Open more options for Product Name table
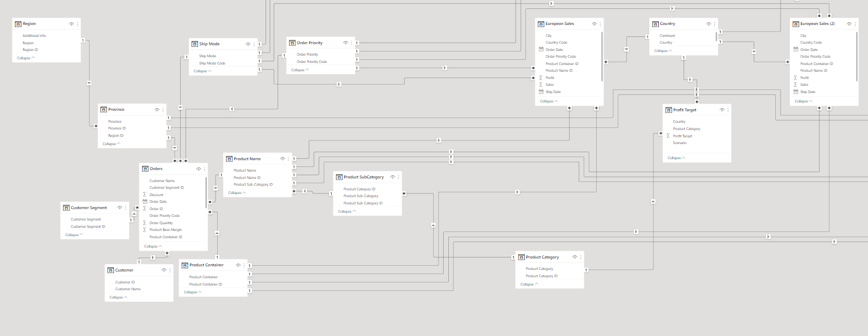Screen dimensions: 868x336 pyautogui.click(x=288, y=159)
